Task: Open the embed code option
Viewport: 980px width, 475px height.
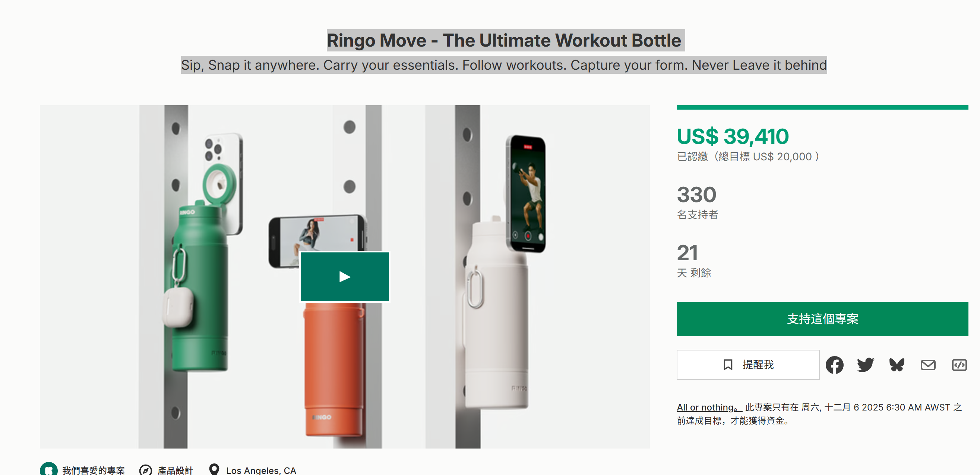Action: 959,365
